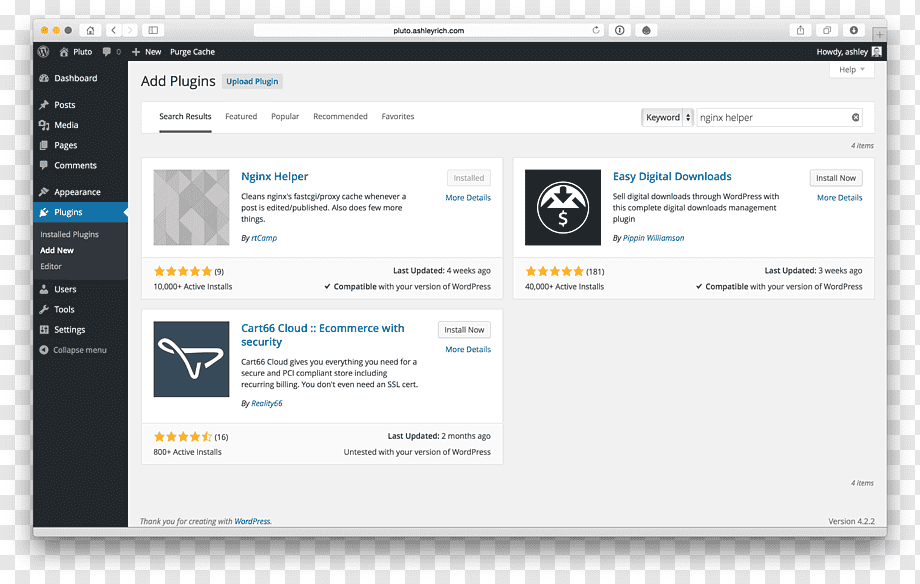Viewport: 920px width, 584px height.
Task: Open the New content menu
Action: (146, 52)
